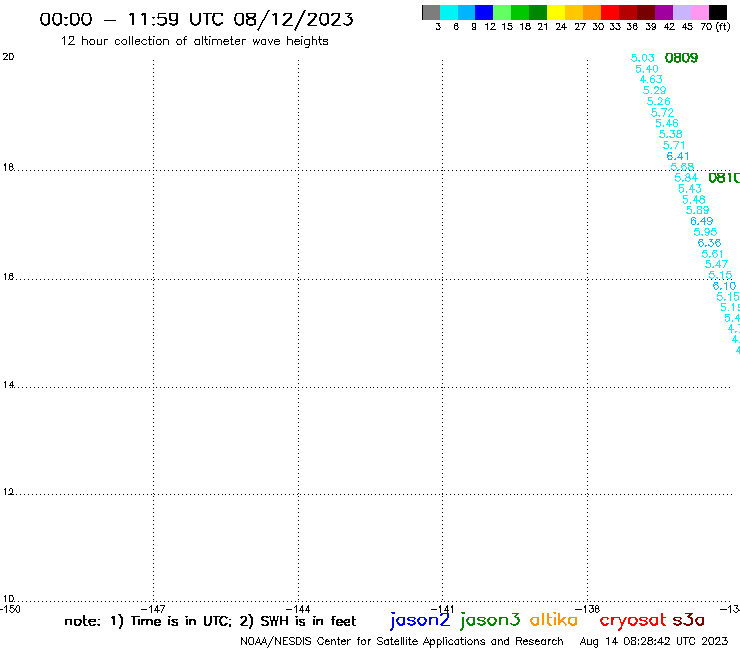Select the dark blue legend swatch
This screenshot has height=650, width=740.
tap(484, 12)
